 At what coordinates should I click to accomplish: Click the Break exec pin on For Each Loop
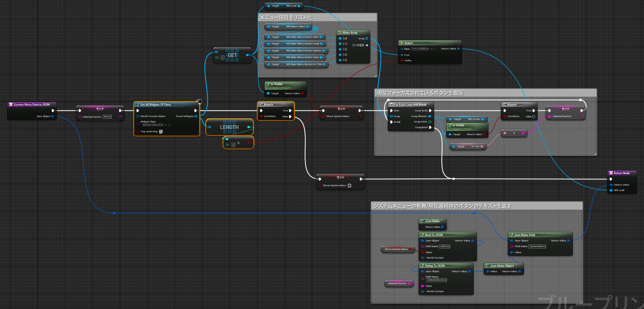point(392,122)
